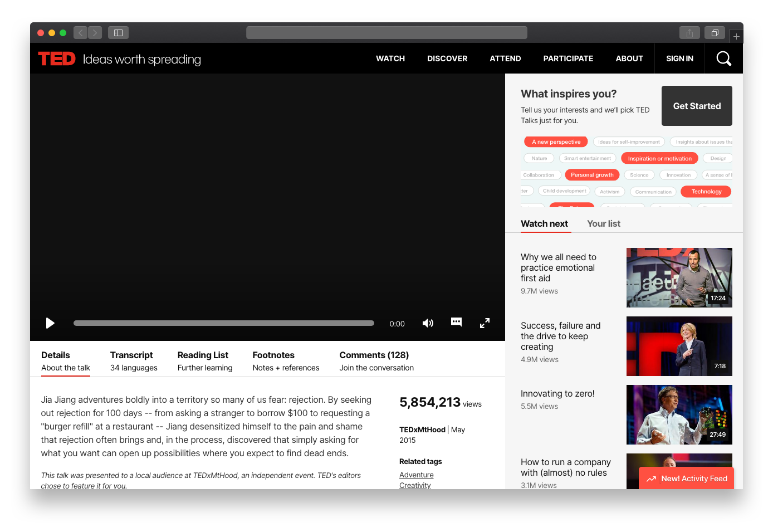
Task: Open the Transcript tab
Action: (x=134, y=361)
